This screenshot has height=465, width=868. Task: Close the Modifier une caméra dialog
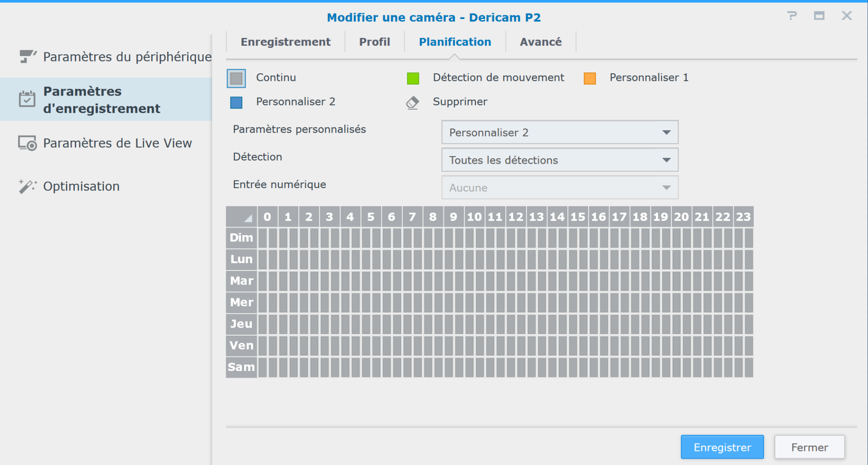click(x=847, y=16)
